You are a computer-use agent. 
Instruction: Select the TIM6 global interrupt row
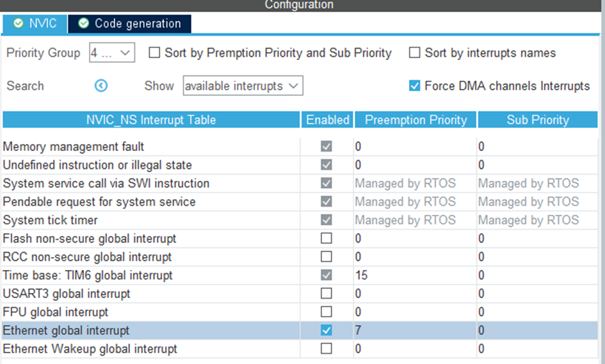88,276
